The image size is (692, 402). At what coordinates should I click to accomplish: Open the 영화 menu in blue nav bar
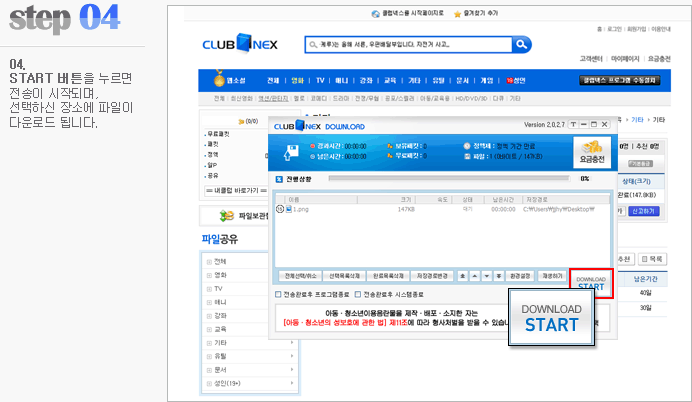pos(297,80)
